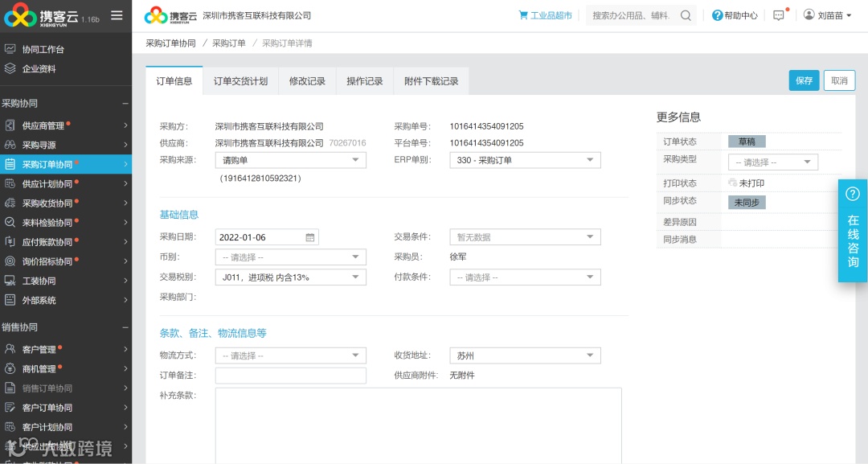Viewport: 868px width, 464px height.
Task: Open the 采购来源 dropdown
Action: 291,160
